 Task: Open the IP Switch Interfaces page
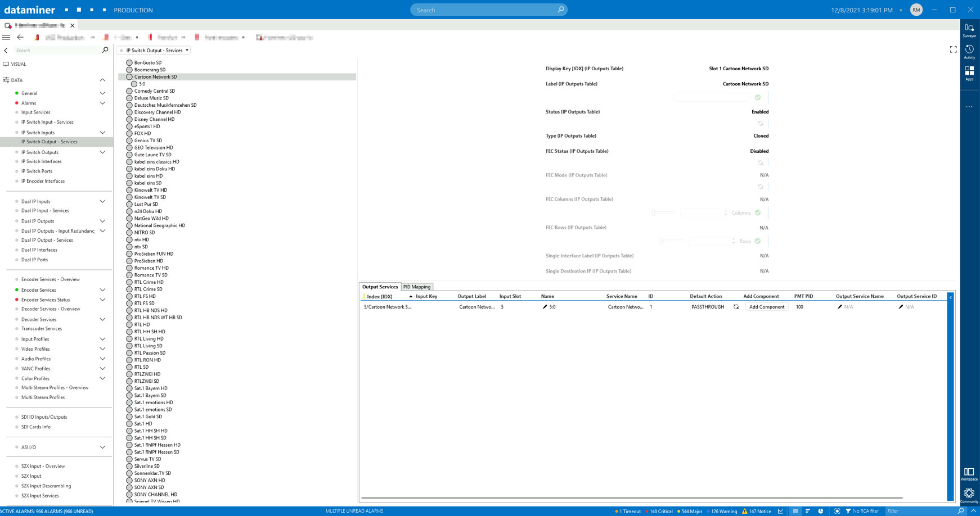pyautogui.click(x=42, y=161)
